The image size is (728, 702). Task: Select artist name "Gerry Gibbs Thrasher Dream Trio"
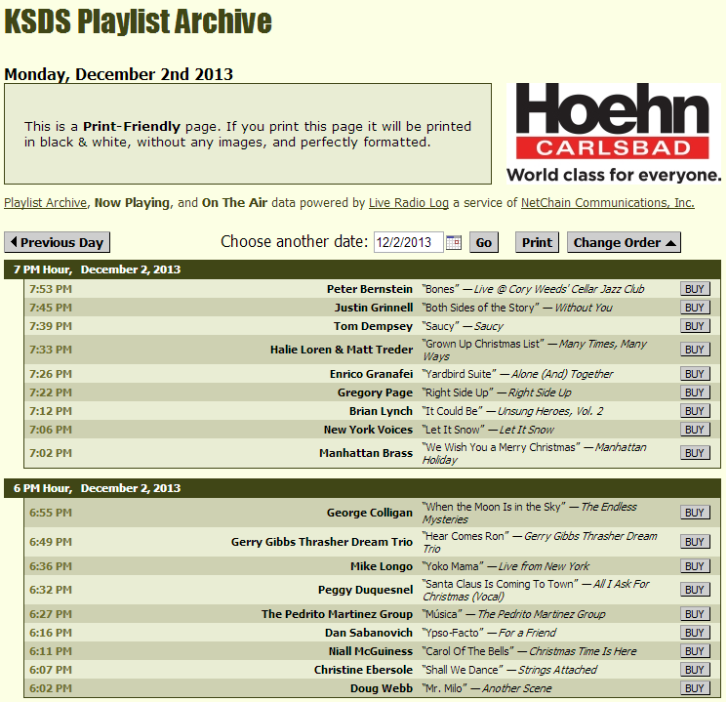point(322,542)
